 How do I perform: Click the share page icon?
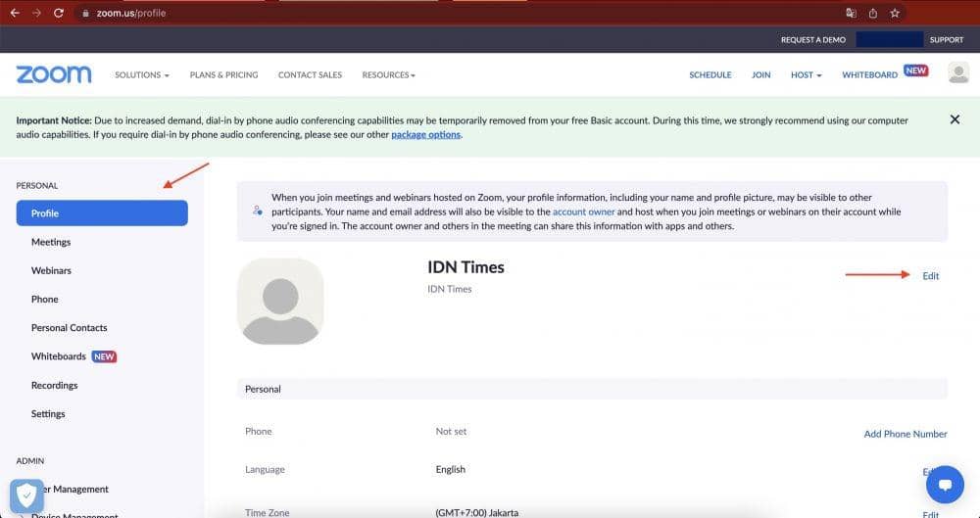[872, 13]
